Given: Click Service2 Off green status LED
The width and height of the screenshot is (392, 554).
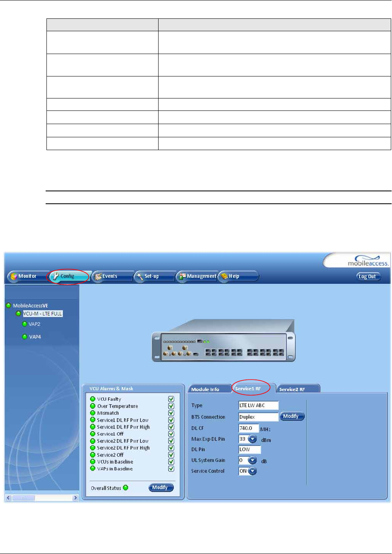Looking at the screenshot, I should 92,455.
